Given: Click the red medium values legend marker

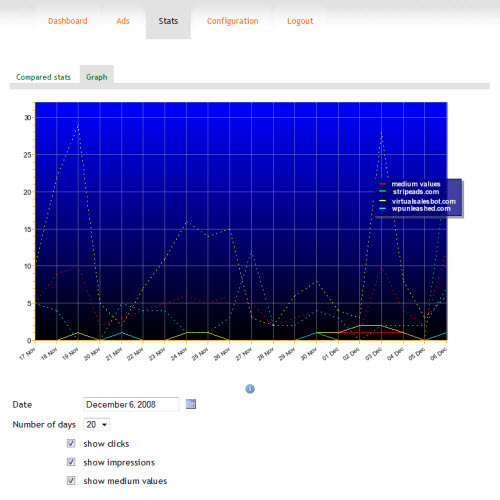Looking at the screenshot, I should point(382,184).
